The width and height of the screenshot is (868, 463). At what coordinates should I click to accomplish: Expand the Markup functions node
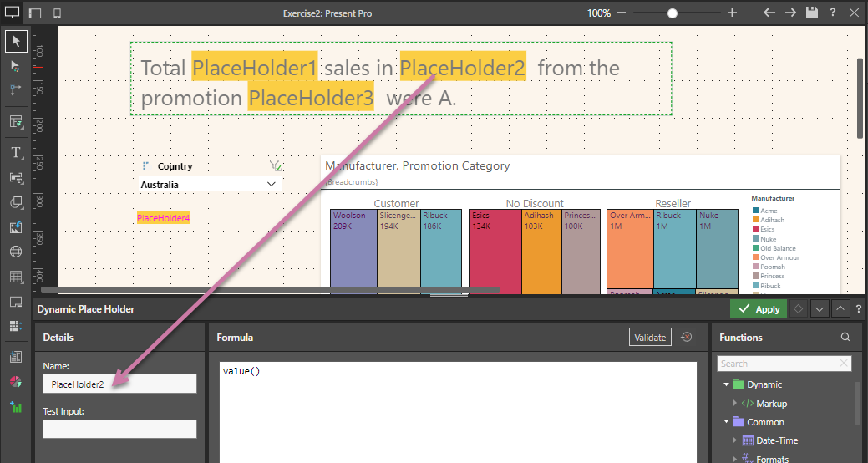tap(735, 403)
